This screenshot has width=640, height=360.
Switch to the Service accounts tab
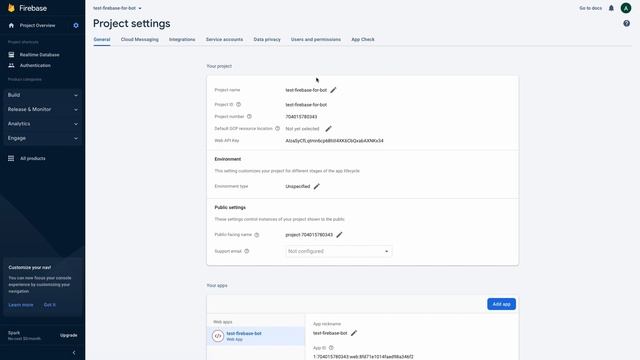tap(224, 40)
